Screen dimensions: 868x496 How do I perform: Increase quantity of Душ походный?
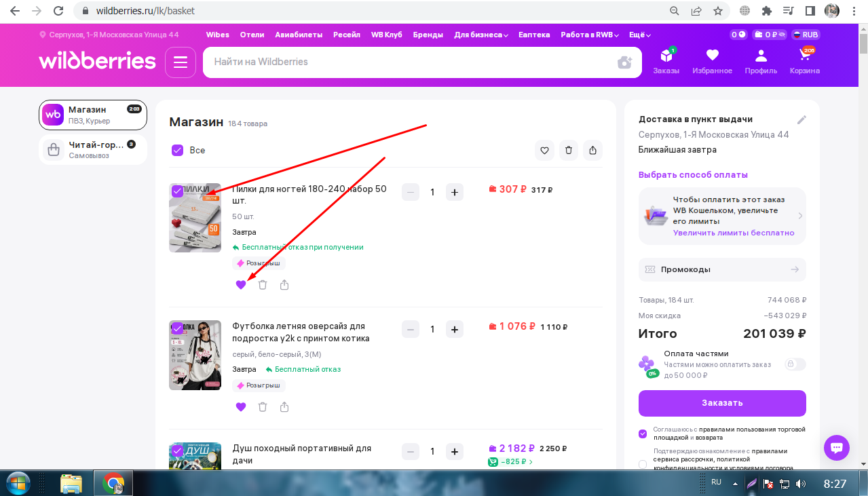click(455, 451)
